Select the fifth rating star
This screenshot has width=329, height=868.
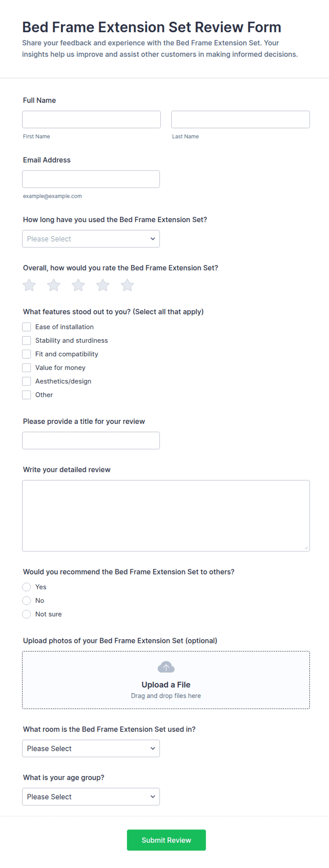(x=127, y=285)
